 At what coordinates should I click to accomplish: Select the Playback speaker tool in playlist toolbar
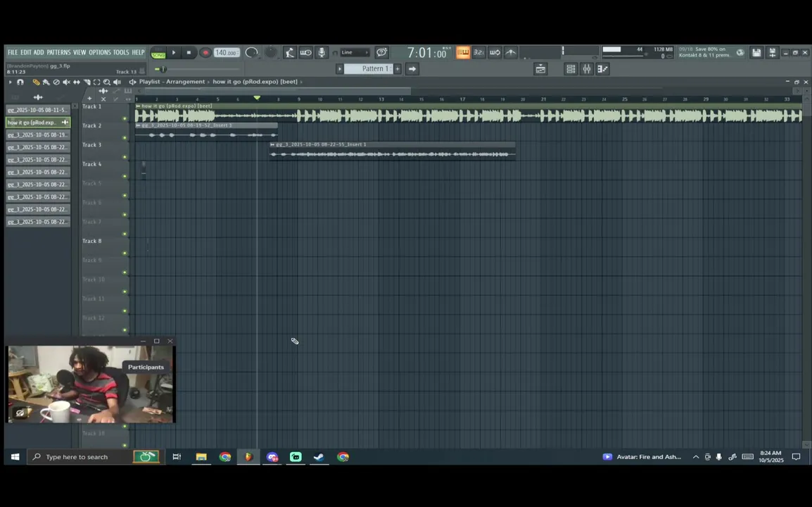point(117,82)
